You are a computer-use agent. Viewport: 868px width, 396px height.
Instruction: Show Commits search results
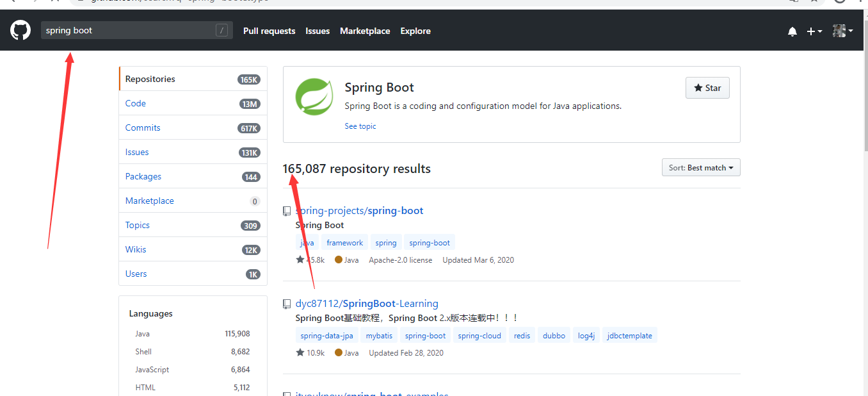(x=193, y=128)
